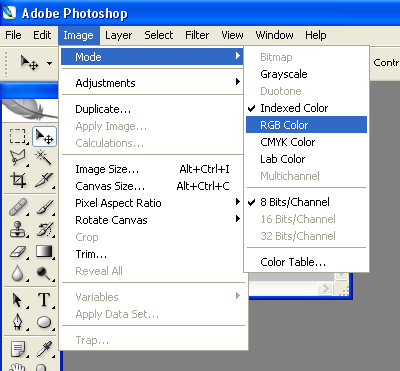This screenshot has width=400, height=371.
Task: Expand the greyed Variables submenu
Action: point(152,297)
